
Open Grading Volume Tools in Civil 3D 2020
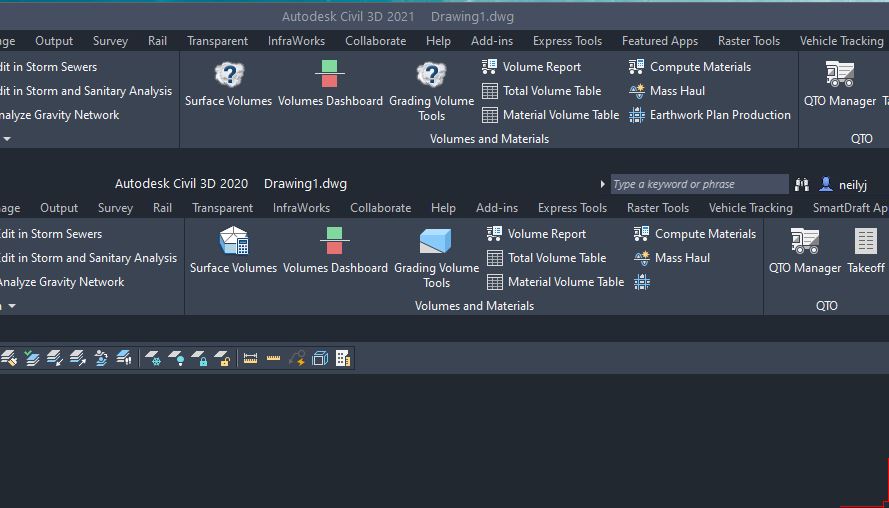point(437,259)
